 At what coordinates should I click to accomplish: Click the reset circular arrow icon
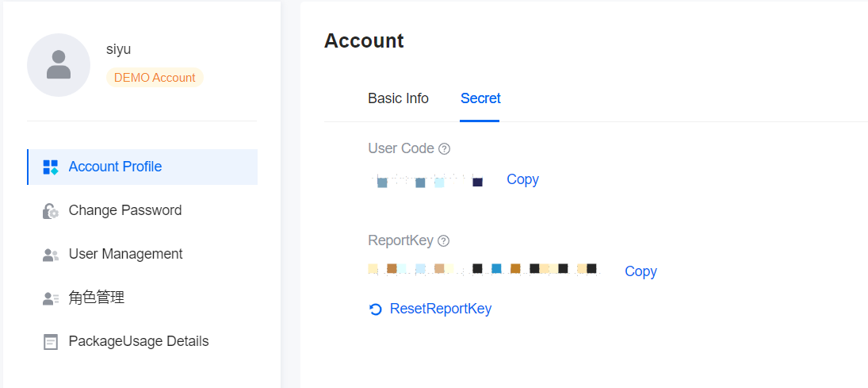click(x=375, y=309)
